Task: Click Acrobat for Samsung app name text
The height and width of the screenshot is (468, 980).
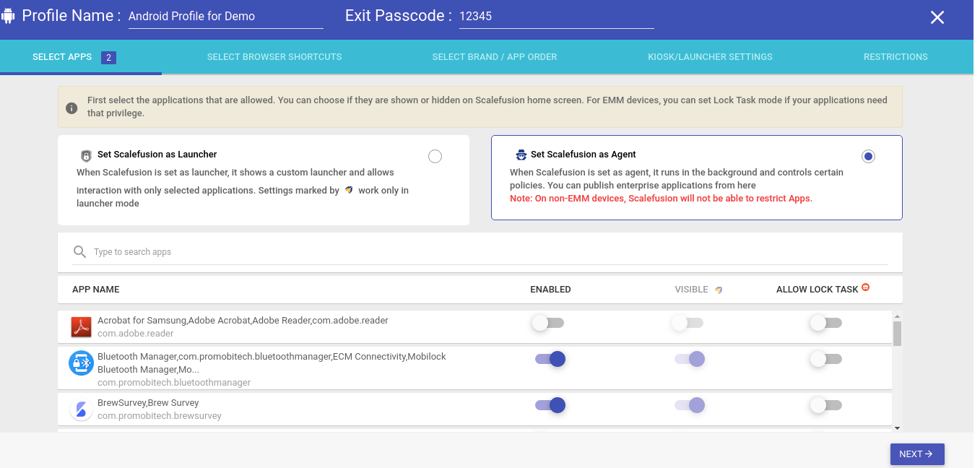Action: 243,321
